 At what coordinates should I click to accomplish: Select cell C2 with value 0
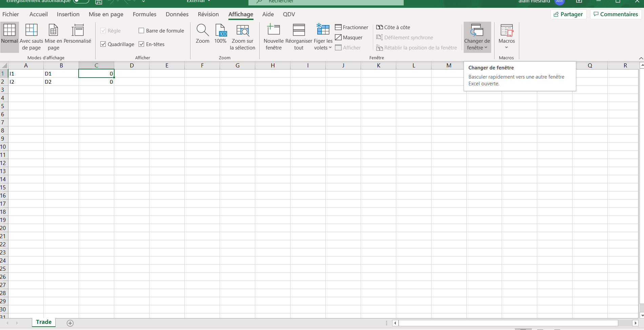point(96,82)
